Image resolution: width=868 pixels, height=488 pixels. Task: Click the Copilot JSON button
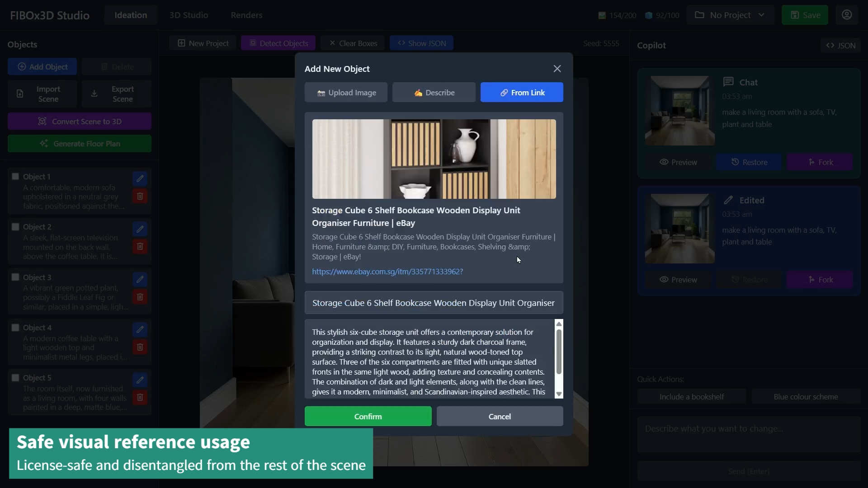coord(841,45)
